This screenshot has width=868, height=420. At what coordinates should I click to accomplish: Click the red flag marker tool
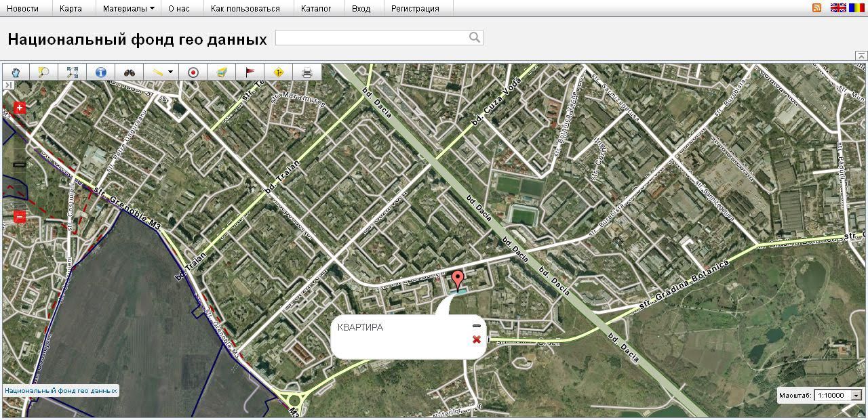pos(250,72)
